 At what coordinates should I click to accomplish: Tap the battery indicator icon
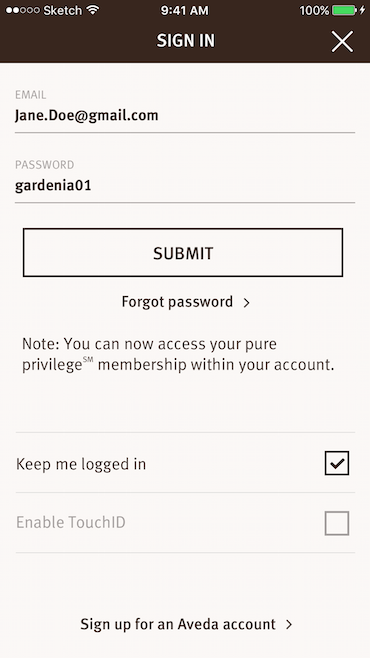344,10
